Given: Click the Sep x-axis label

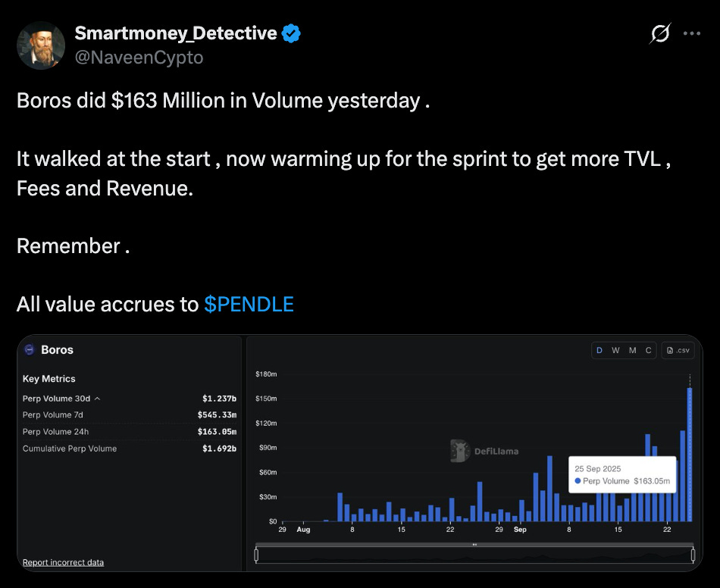Looking at the screenshot, I should [520, 529].
